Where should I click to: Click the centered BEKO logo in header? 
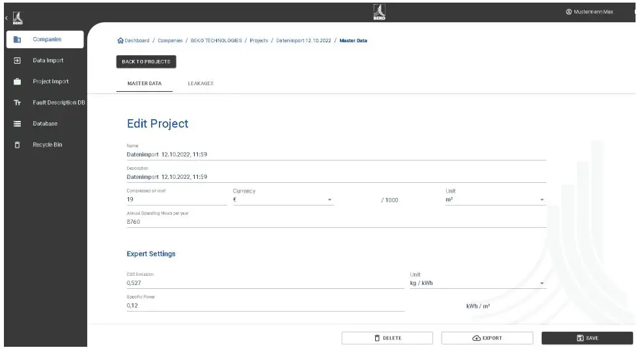379,12
